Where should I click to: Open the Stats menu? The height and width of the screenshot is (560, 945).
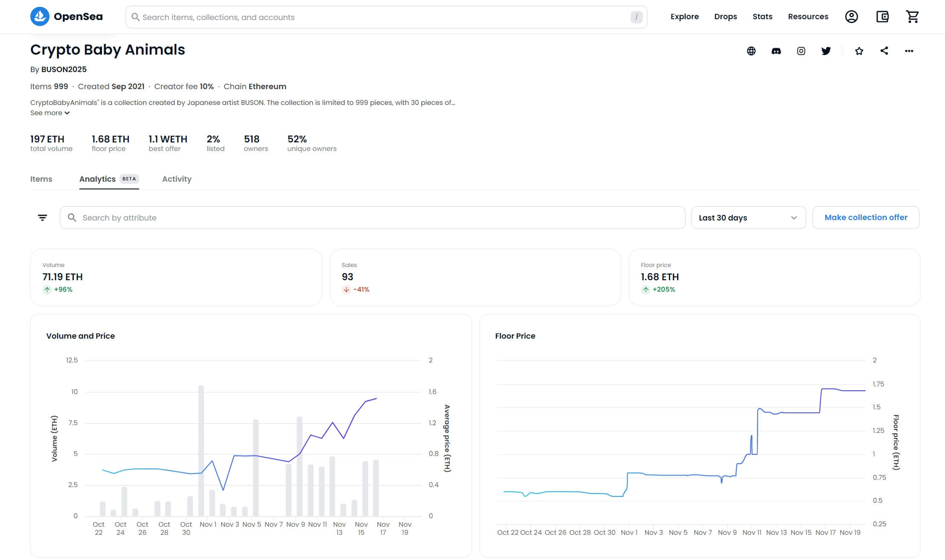[762, 17]
